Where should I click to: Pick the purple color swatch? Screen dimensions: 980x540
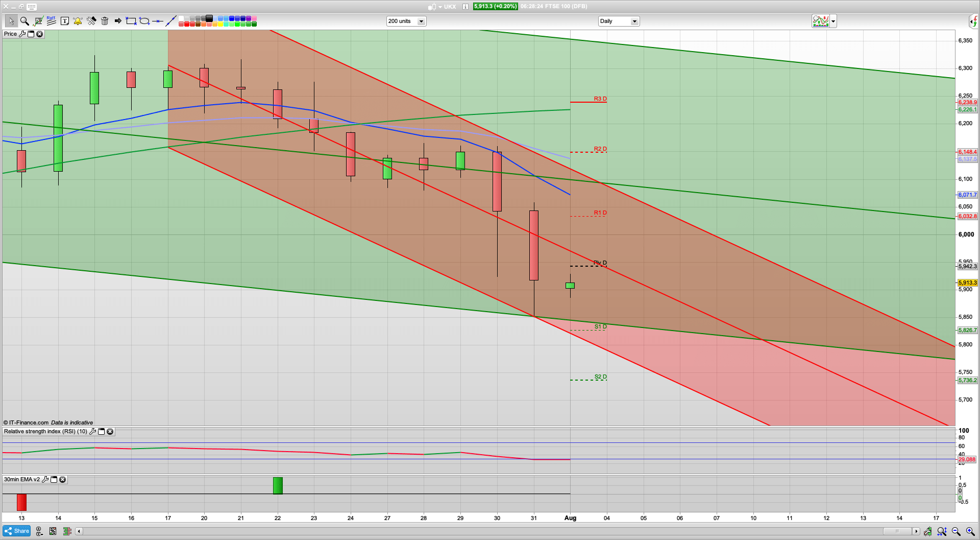coord(249,18)
